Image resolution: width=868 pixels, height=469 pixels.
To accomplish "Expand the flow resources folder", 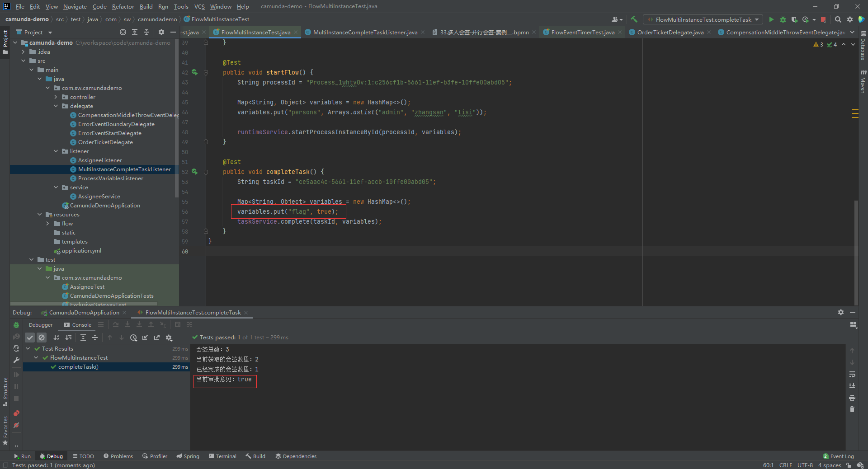I will [x=48, y=224].
